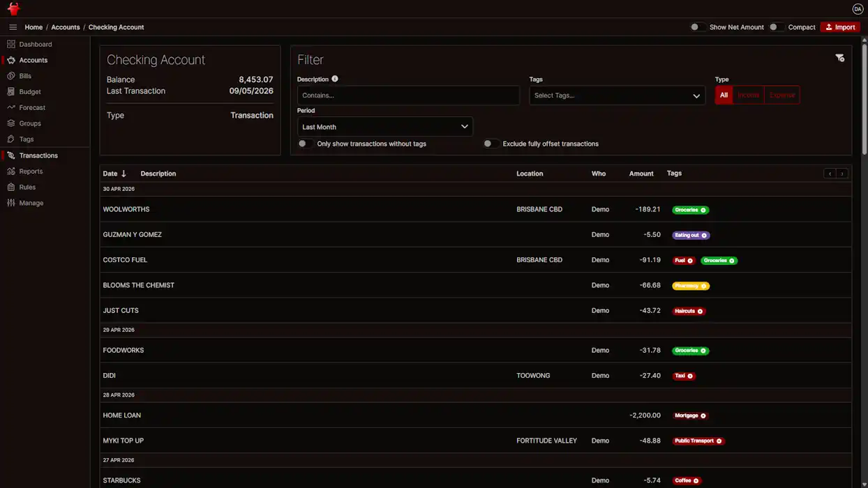The width and height of the screenshot is (868, 488).
Task: Open the HOME LOAN transaction
Action: (x=476, y=415)
